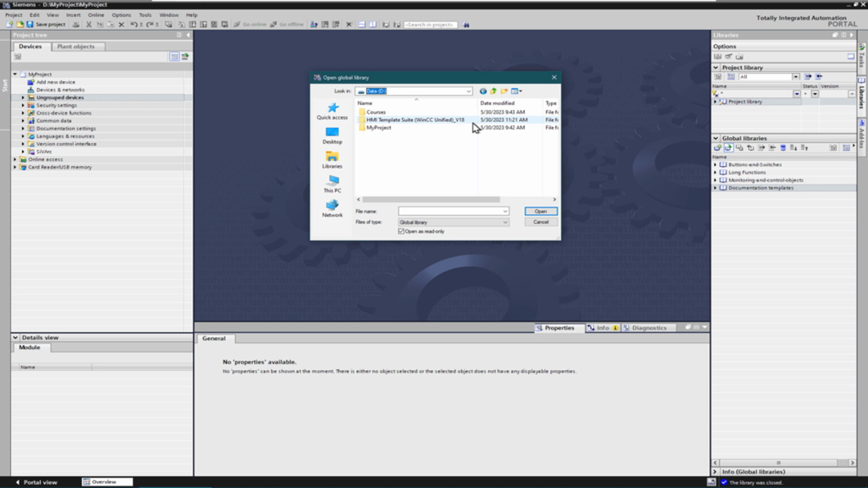Select This PC in dialog sidebar
The height and width of the screenshot is (488, 868).
[x=332, y=184]
